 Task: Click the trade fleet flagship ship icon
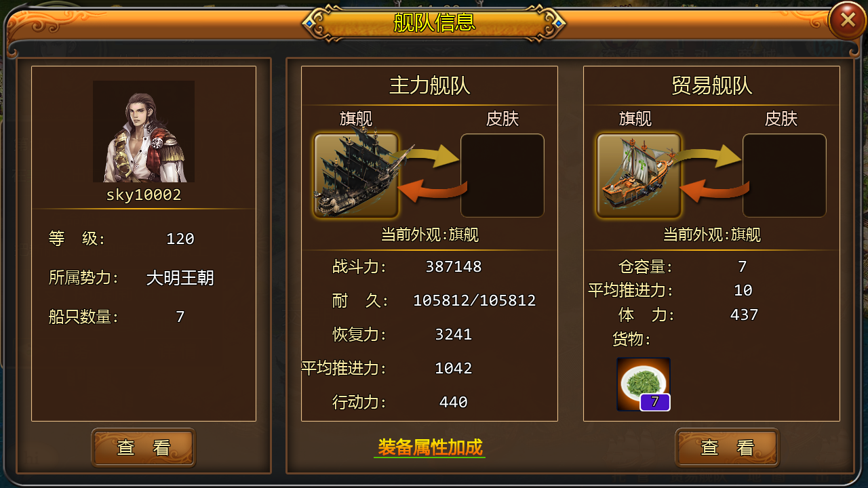pyautogui.click(x=638, y=176)
